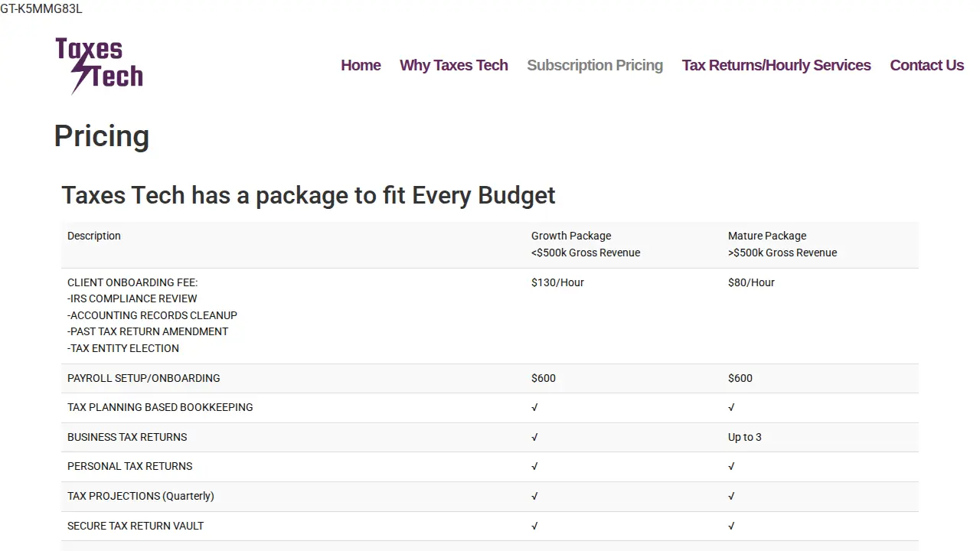Click Growth checkmark for Tax Planning Bookkeeping

(534, 407)
